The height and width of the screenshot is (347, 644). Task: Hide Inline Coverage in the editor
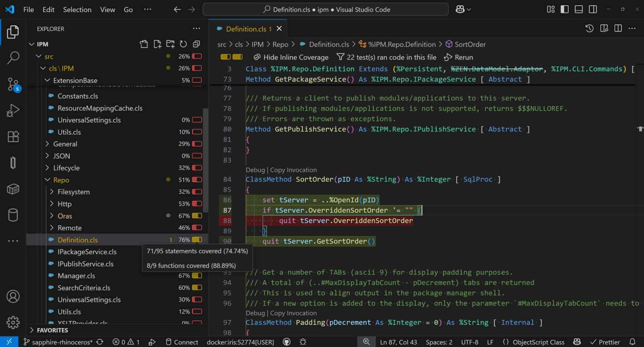pos(295,57)
